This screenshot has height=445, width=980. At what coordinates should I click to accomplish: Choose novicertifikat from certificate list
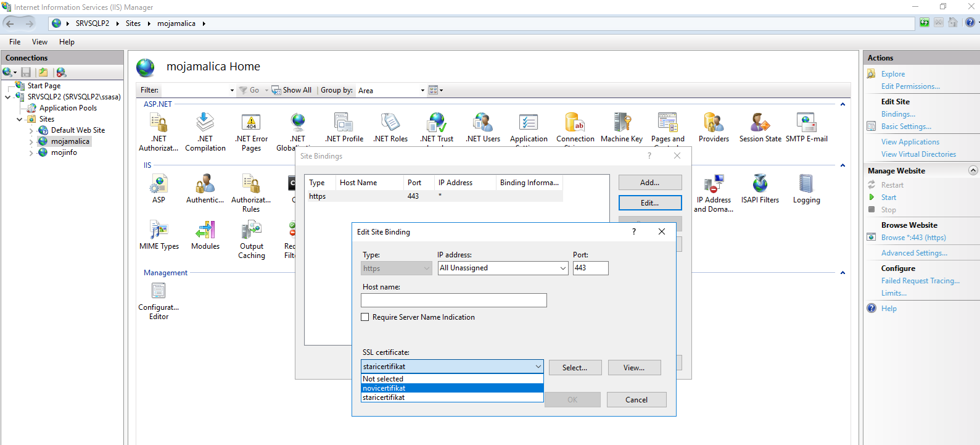452,388
